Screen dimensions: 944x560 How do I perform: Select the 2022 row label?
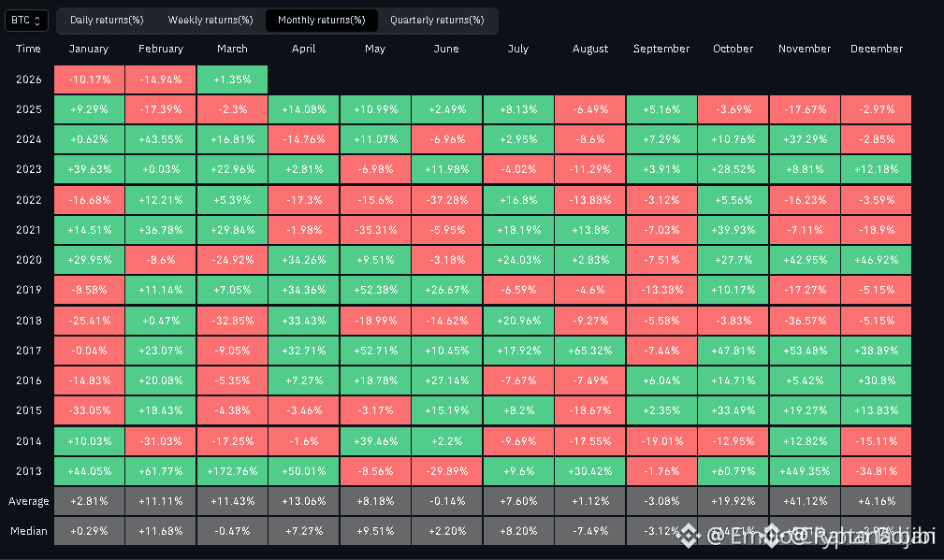pyautogui.click(x=29, y=200)
